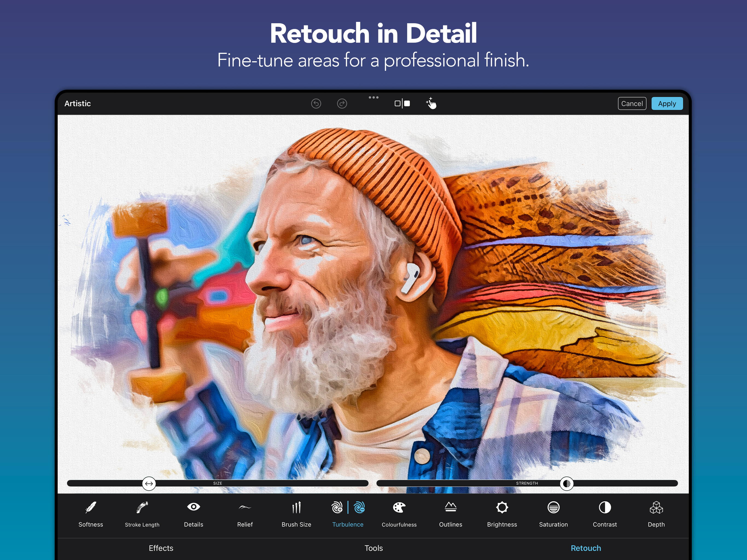
Task: Select the Brush Size icon
Action: coord(296,507)
